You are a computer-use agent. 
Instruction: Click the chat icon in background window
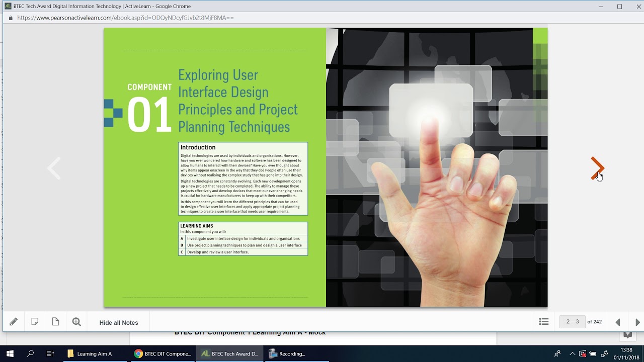pos(627,334)
